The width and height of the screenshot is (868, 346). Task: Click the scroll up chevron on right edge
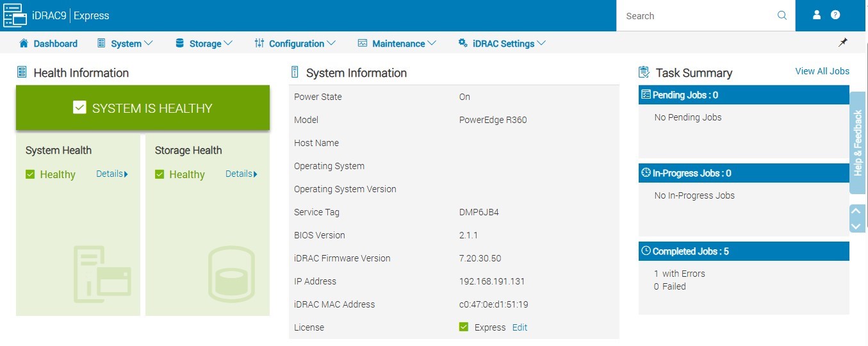857,211
